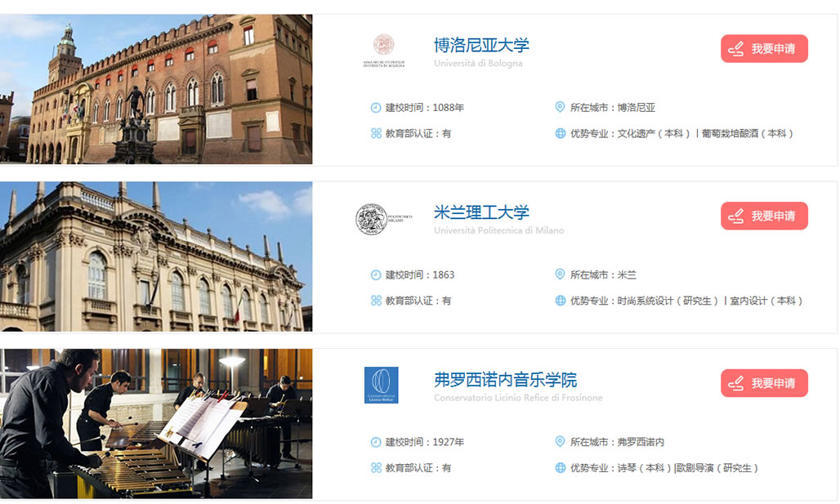Click the 歌剧导演（研究生）major text

pos(718,467)
